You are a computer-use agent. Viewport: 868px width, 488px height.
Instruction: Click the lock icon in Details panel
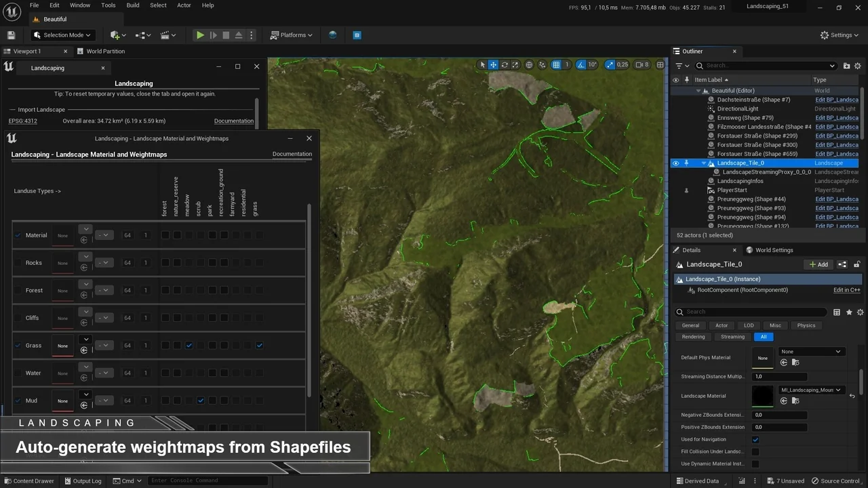point(857,264)
